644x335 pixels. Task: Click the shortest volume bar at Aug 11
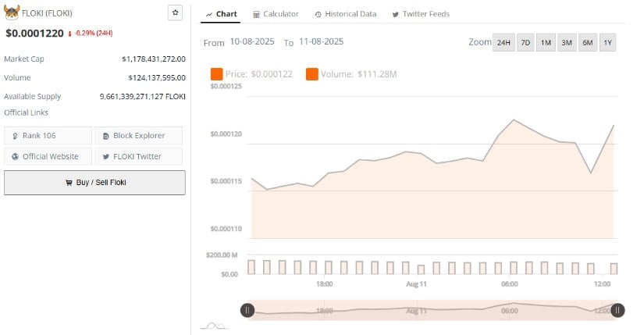coord(421,269)
